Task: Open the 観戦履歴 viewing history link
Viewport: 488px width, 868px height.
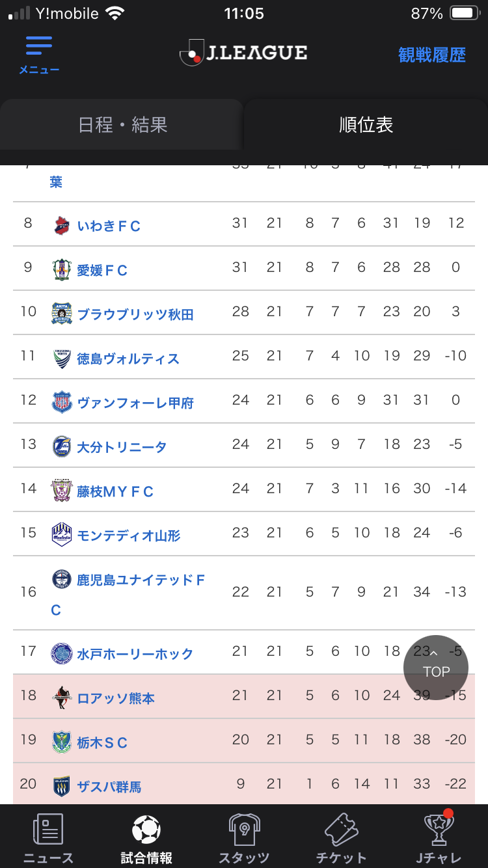Action: pos(432,55)
